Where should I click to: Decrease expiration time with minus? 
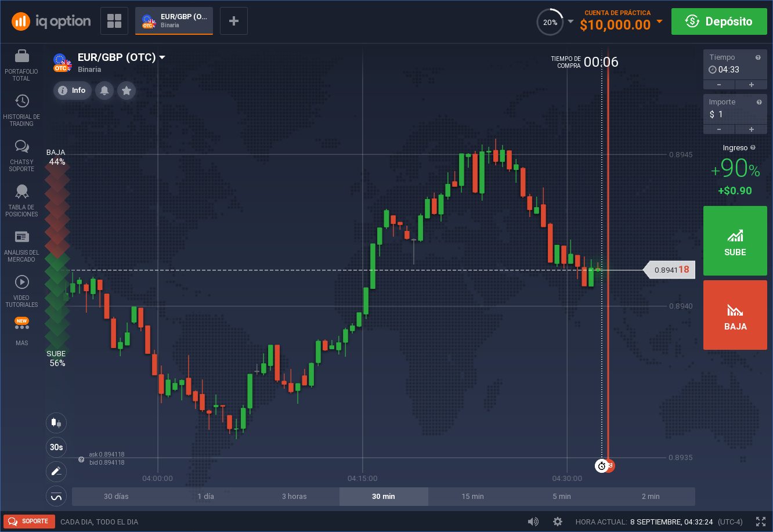[x=719, y=85]
